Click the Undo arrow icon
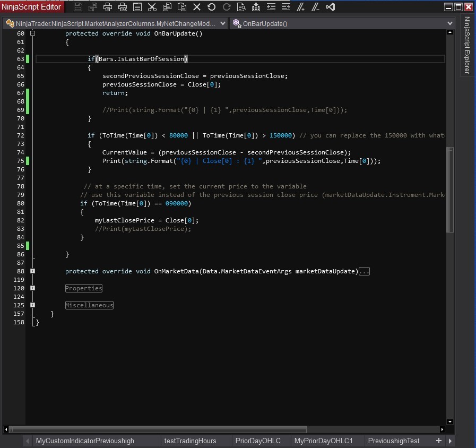Image resolution: width=476 pixels, height=448 pixels. tap(212, 7)
